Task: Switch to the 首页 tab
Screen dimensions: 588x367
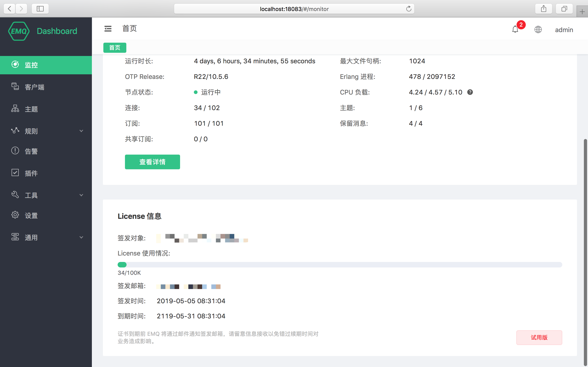Action: (114, 47)
